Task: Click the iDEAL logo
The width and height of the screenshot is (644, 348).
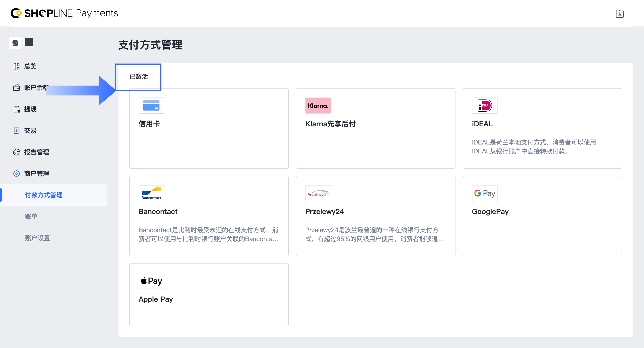Action: [485, 106]
